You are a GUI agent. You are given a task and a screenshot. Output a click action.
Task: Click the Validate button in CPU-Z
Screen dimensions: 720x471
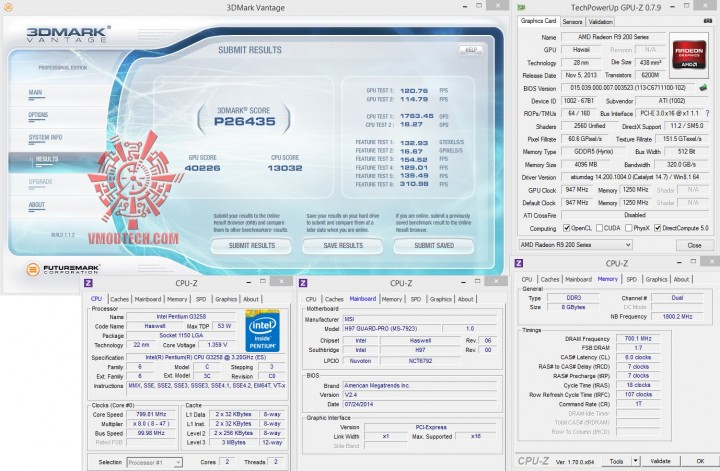[x=660, y=461]
